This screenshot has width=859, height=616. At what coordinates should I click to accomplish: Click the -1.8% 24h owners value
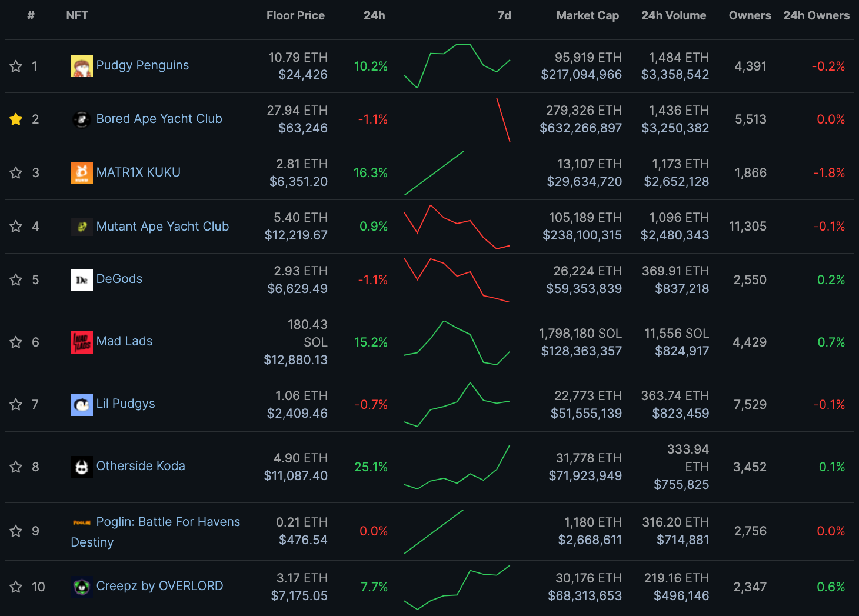(829, 173)
